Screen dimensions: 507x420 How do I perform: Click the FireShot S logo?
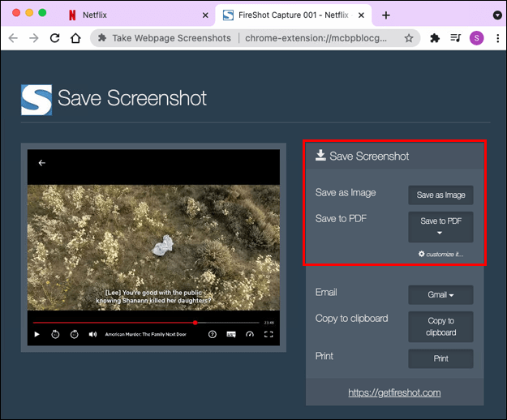[x=37, y=100]
